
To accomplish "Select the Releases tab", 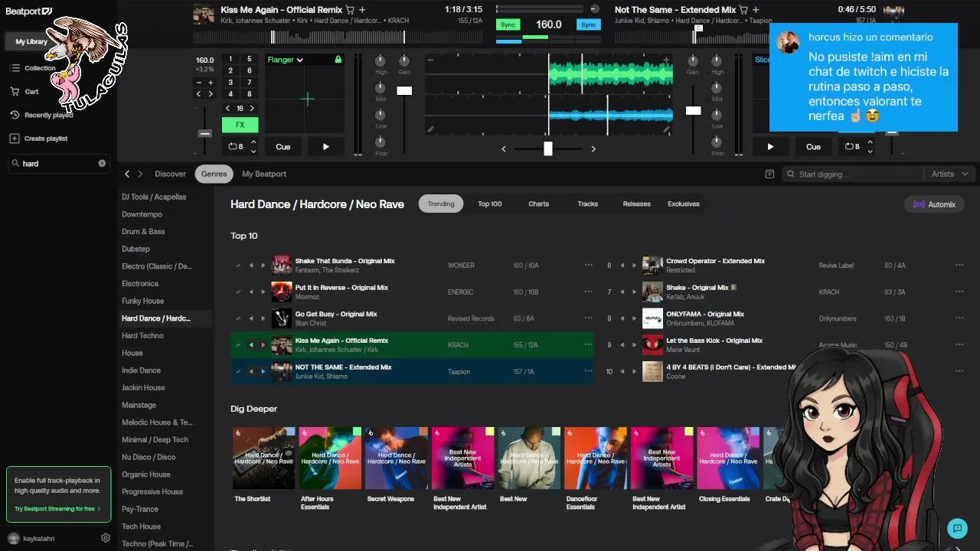I will click(x=636, y=204).
